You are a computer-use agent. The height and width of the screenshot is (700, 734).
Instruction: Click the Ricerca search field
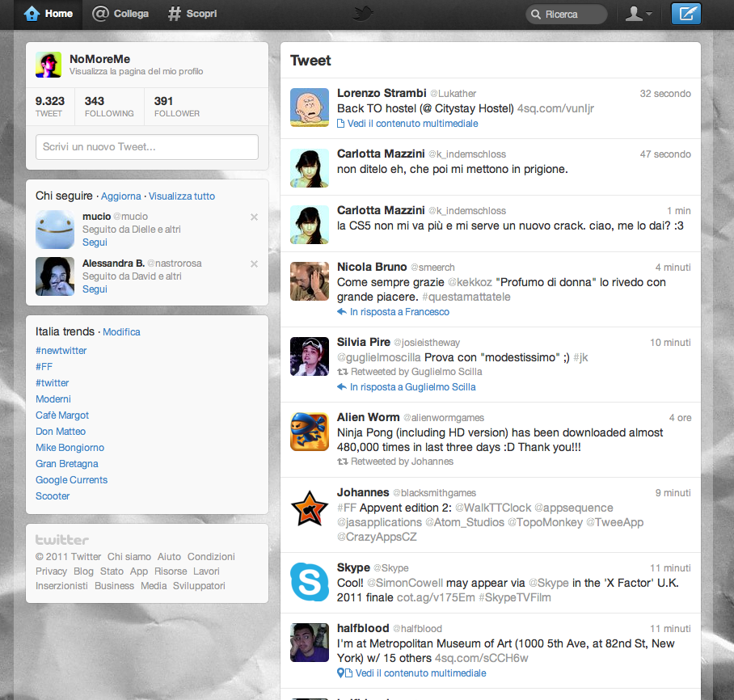click(567, 14)
